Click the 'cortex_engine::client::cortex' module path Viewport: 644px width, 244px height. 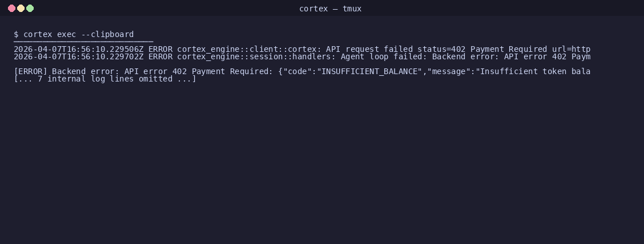247,49
